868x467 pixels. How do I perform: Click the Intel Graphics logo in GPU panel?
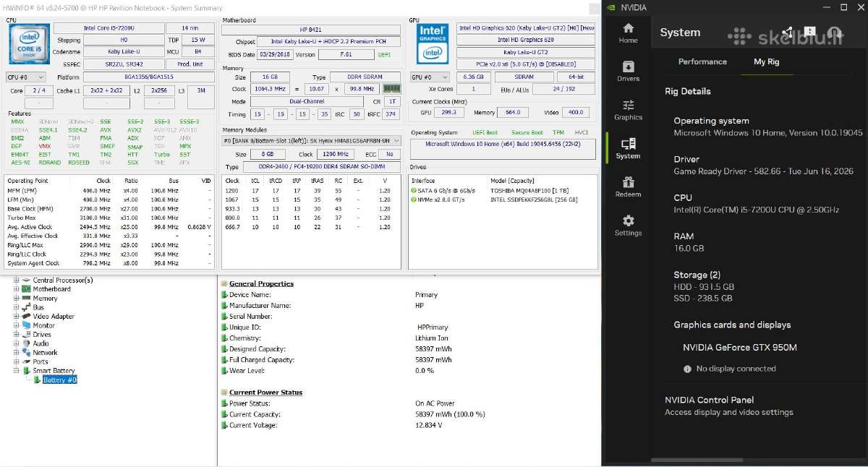[x=433, y=43]
